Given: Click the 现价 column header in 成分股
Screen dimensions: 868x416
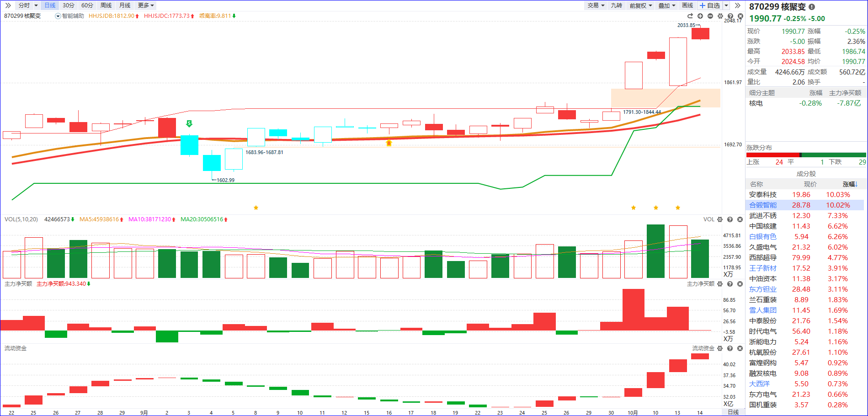Looking at the screenshot, I should (810, 184).
